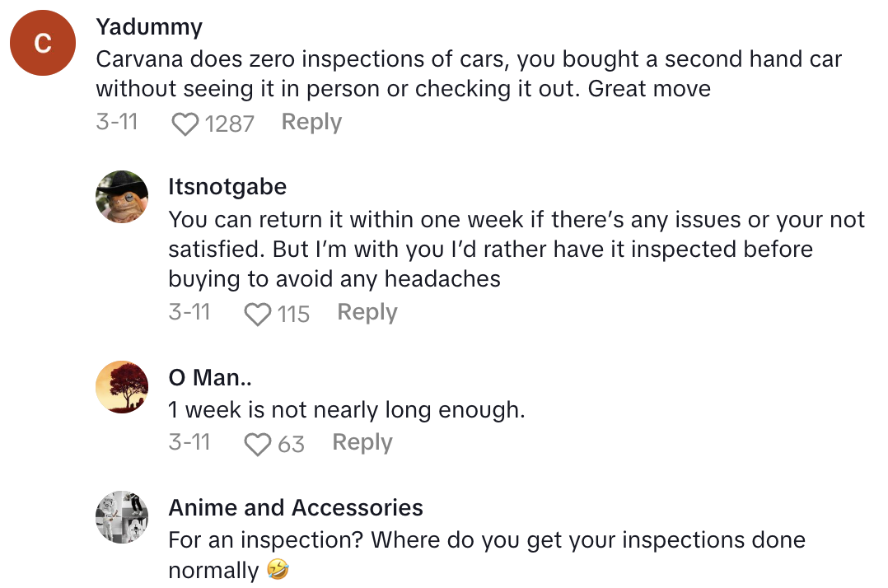888x588 pixels.
Task: Open Anime and Accessories avatar picture
Action: pos(122,517)
